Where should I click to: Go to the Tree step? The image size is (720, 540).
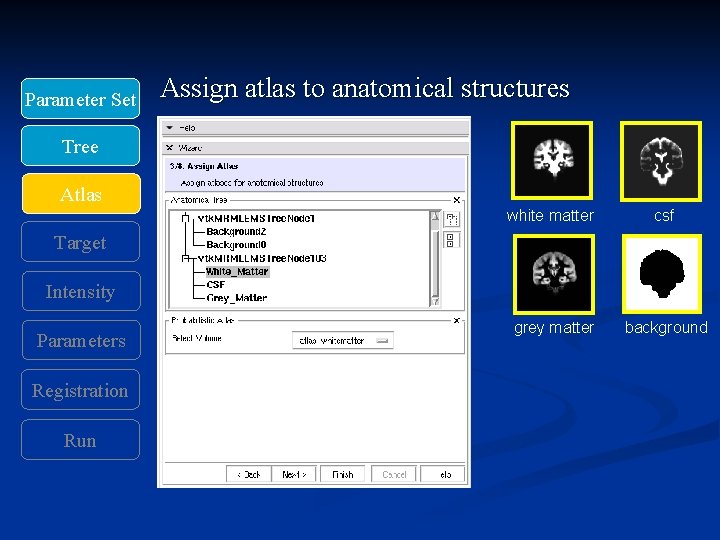(x=80, y=146)
